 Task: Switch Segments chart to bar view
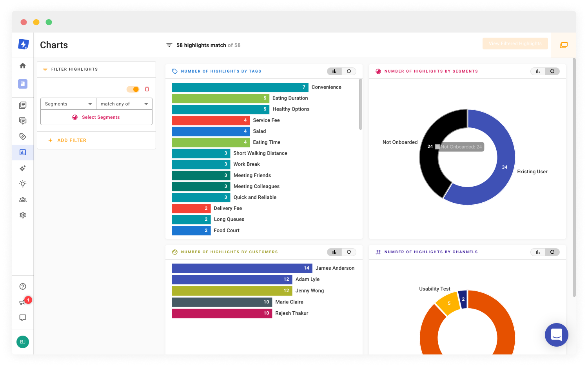click(x=538, y=71)
